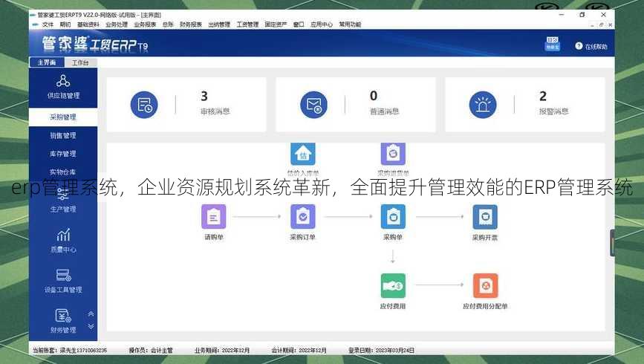Click the normal message count 0
This screenshot has width=644, height=364.
[374, 96]
